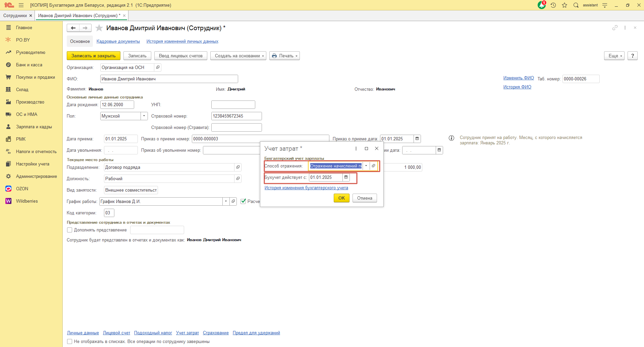
Task: Open calendar for Приказ о приеме дата
Action: tap(417, 139)
